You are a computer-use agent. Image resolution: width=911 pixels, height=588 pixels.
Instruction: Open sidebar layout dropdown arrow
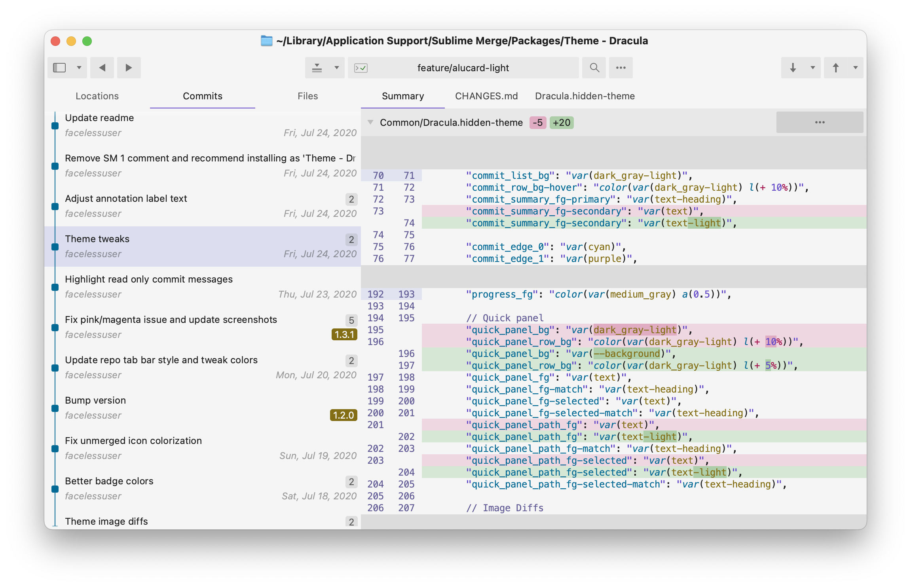pyautogui.click(x=79, y=68)
